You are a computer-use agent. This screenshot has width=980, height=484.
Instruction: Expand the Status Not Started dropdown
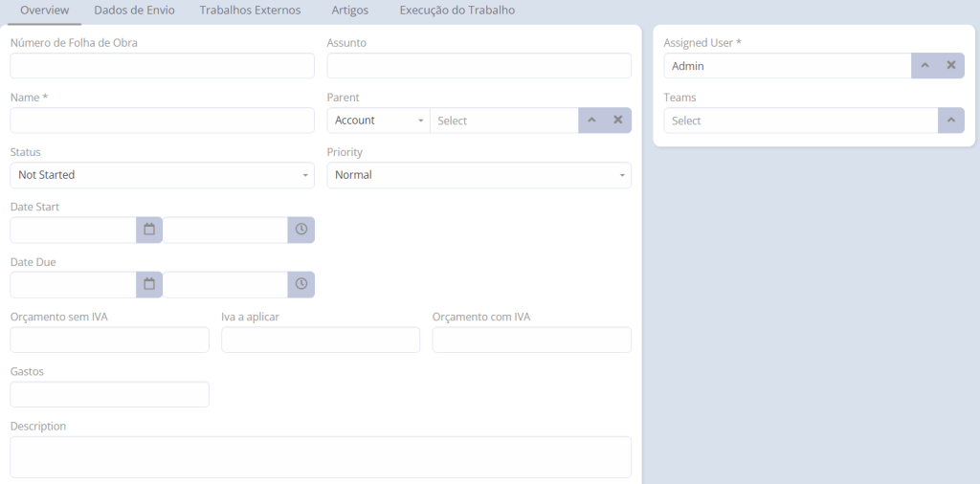point(163,175)
